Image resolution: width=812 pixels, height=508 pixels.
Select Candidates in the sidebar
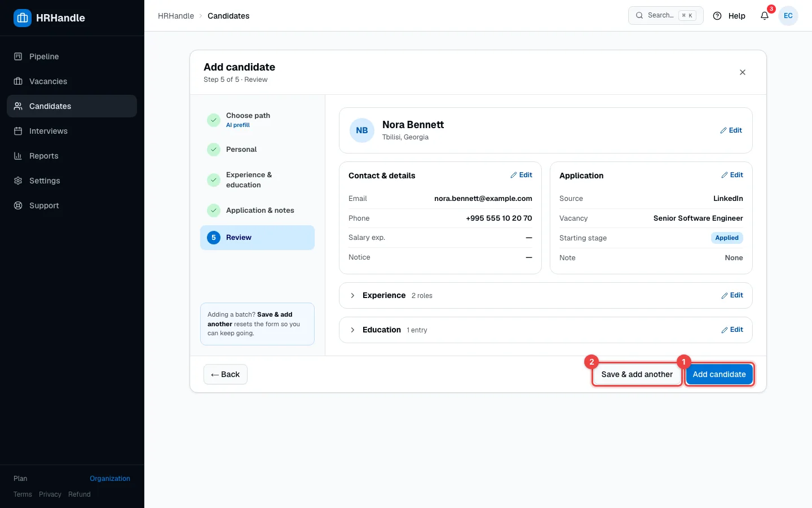[72, 106]
